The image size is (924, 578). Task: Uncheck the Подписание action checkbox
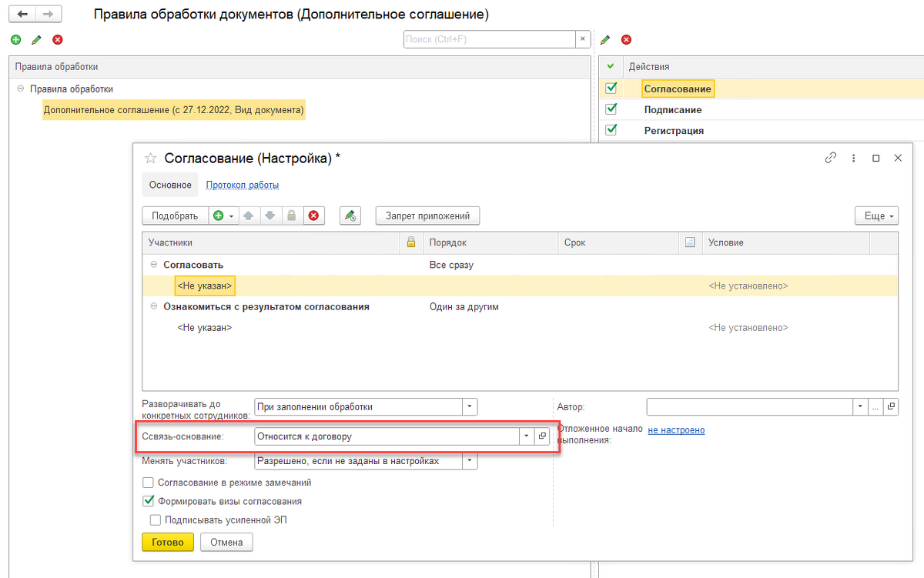611,109
